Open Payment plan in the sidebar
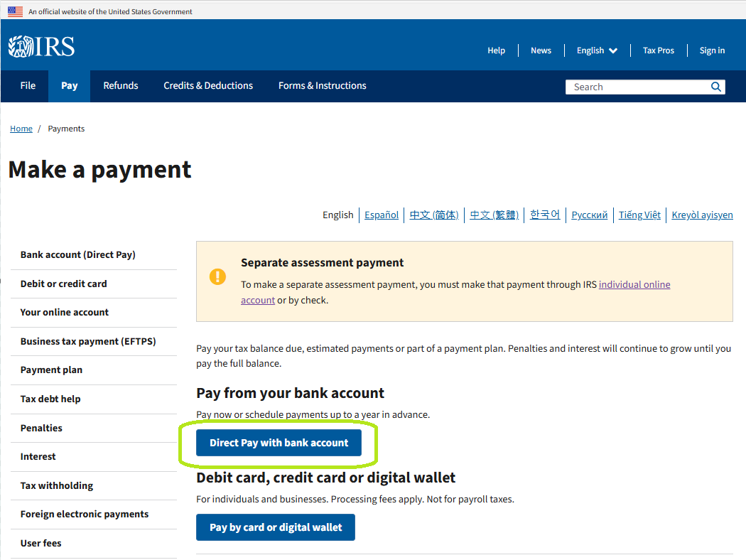 [51, 370]
